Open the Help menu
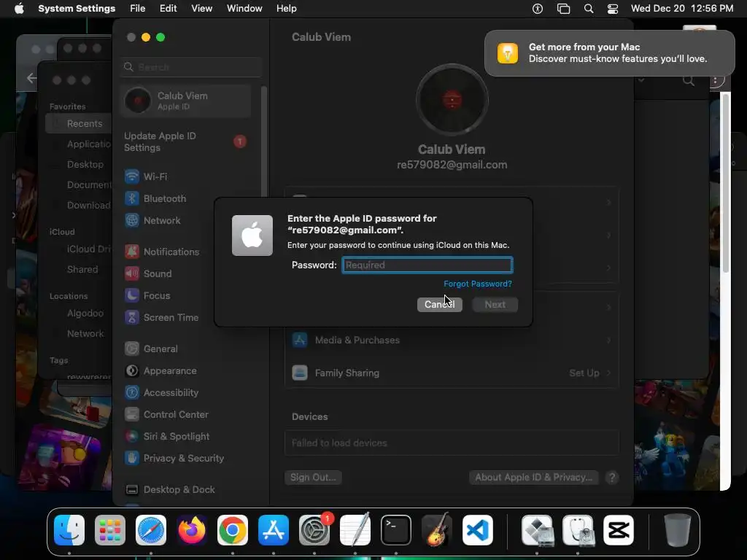 pos(286,9)
